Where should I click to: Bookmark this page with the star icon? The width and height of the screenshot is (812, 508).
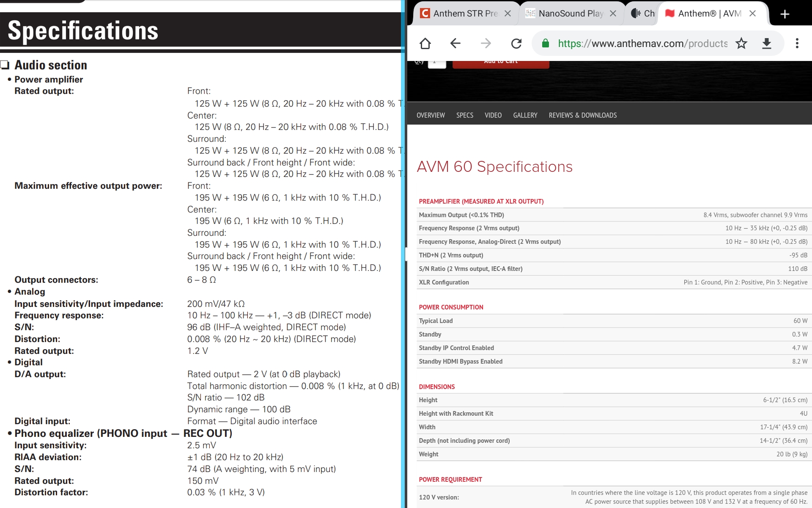pos(741,44)
